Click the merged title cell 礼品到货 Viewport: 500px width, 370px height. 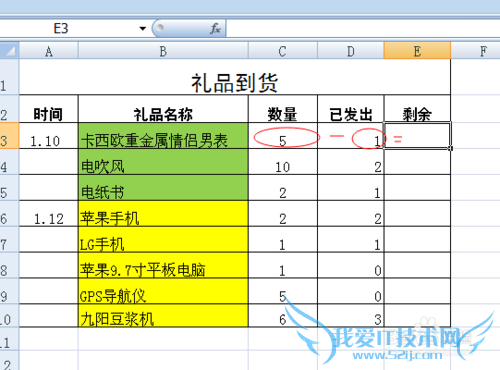pyautogui.click(x=235, y=77)
